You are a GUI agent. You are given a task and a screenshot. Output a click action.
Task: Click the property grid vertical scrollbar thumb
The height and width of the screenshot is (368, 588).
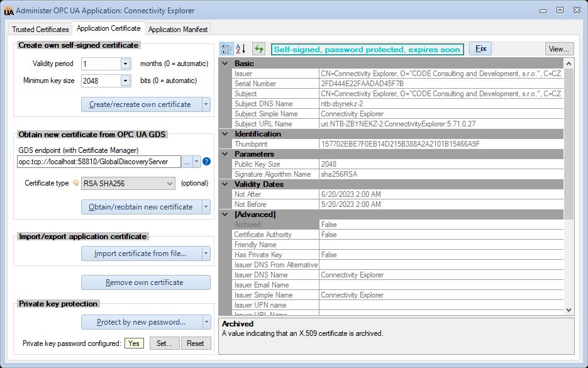click(569, 143)
